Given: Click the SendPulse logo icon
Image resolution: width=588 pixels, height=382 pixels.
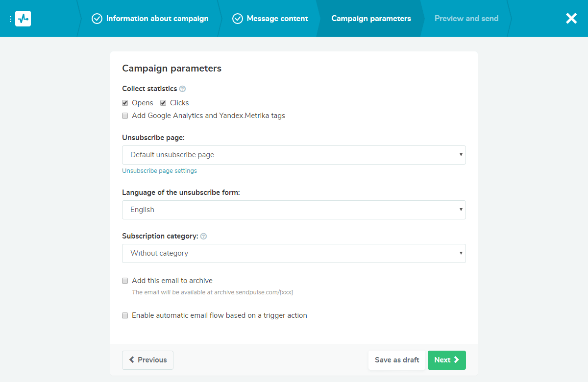Looking at the screenshot, I should click(23, 19).
